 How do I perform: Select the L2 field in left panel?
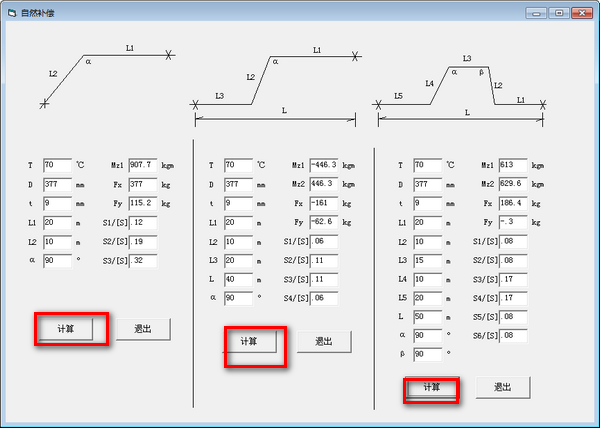click(x=57, y=242)
